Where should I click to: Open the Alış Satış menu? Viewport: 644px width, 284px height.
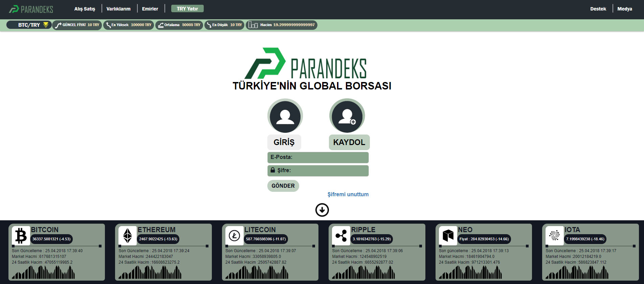pyautogui.click(x=85, y=9)
